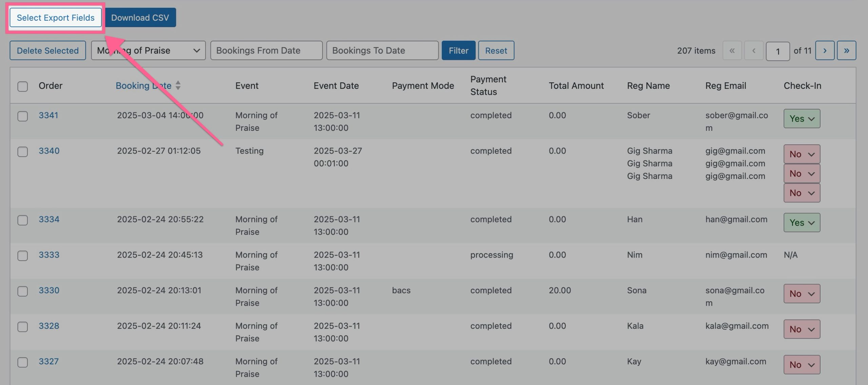
Task: Click the Reg Email column header
Action: point(726,86)
